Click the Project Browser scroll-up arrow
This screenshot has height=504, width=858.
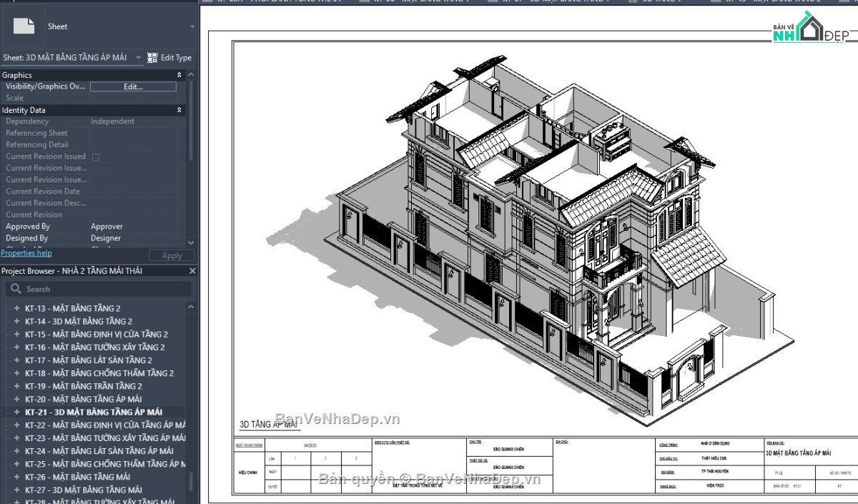click(x=191, y=307)
